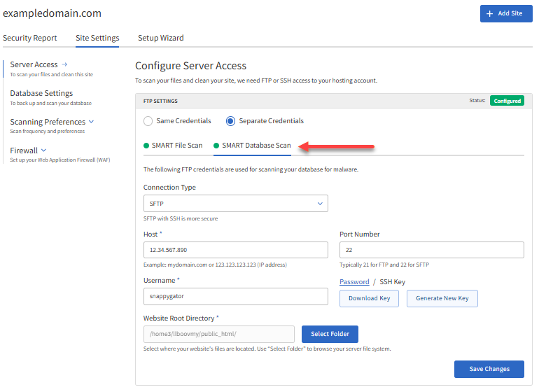Click the exampledomain.com site title
This screenshot has width=539, height=392.
(x=52, y=13)
